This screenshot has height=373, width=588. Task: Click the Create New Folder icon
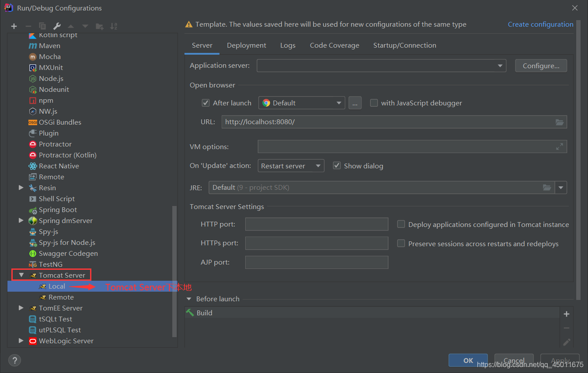click(100, 26)
